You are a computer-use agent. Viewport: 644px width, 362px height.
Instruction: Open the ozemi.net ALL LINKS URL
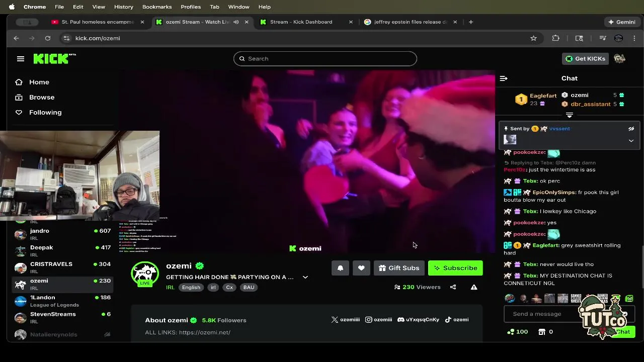pyautogui.click(x=205, y=332)
